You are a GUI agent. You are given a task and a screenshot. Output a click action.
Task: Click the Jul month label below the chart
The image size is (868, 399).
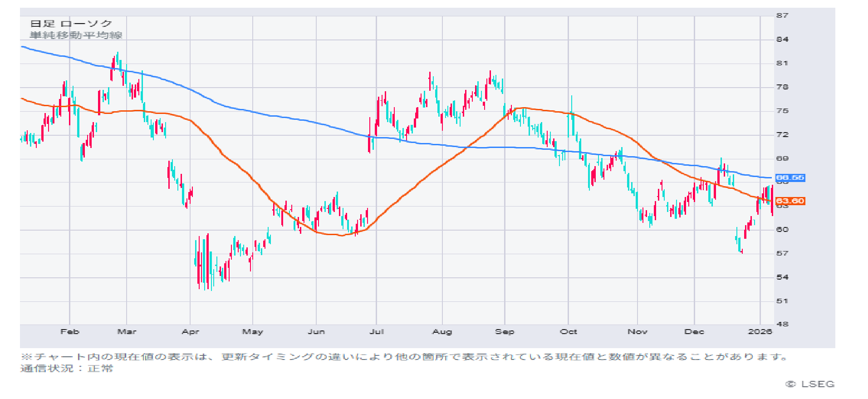coord(377,332)
